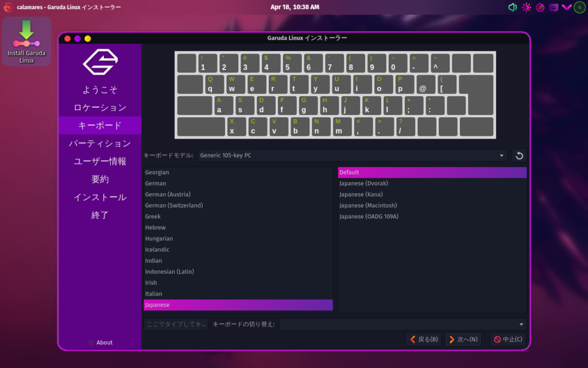The width and height of the screenshot is (588, 368).
Task: Click the brightness sun tray icon
Action: [x=527, y=7]
